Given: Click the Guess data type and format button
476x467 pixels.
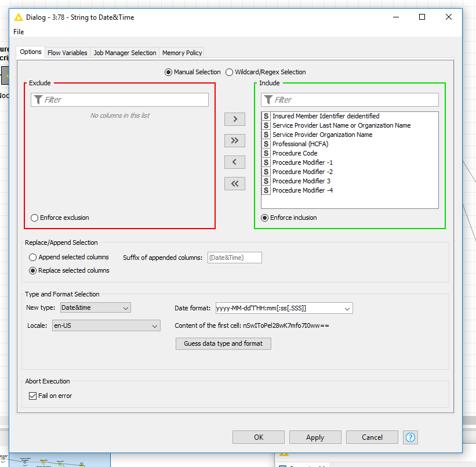Looking at the screenshot, I should [223, 343].
